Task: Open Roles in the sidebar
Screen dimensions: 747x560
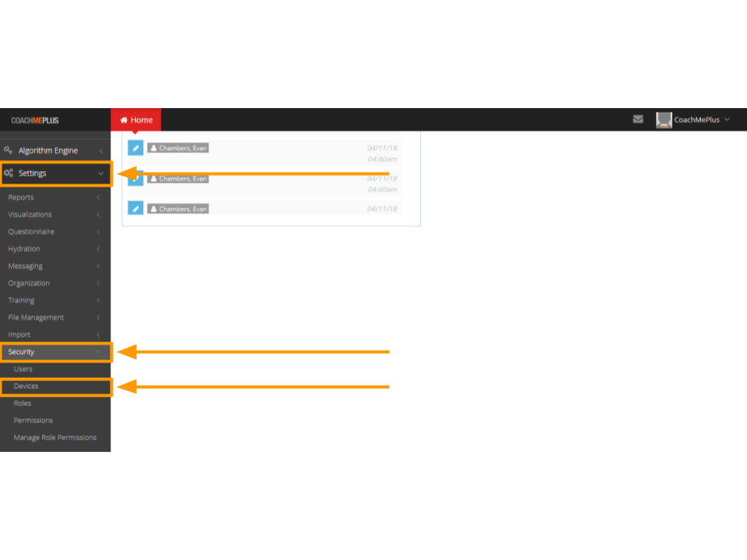Action: (x=23, y=404)
